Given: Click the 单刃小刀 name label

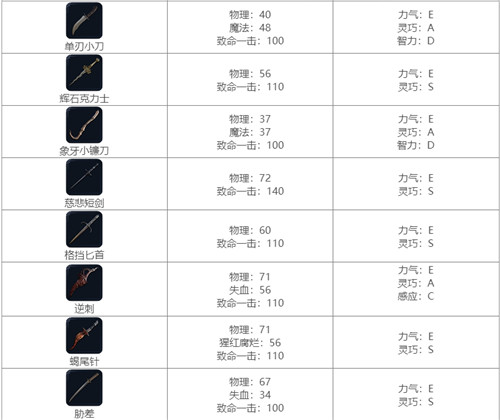Looking at the screenshot, I should tap(84, 46).
